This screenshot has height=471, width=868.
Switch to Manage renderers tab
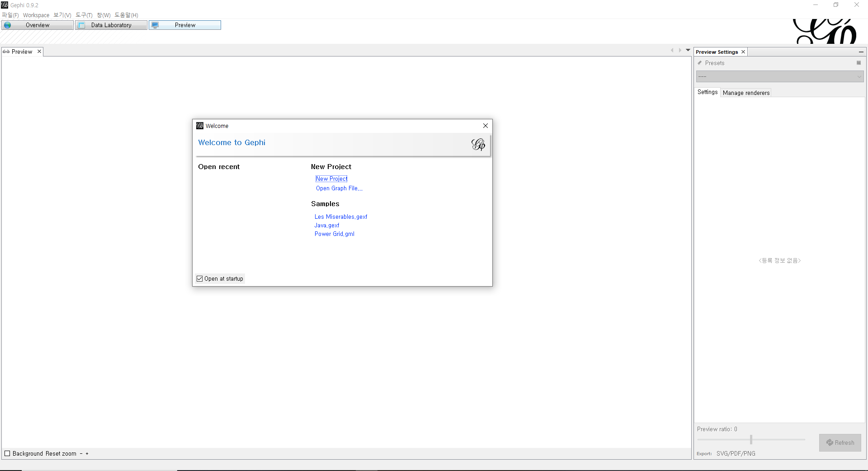tap(746, 93)
